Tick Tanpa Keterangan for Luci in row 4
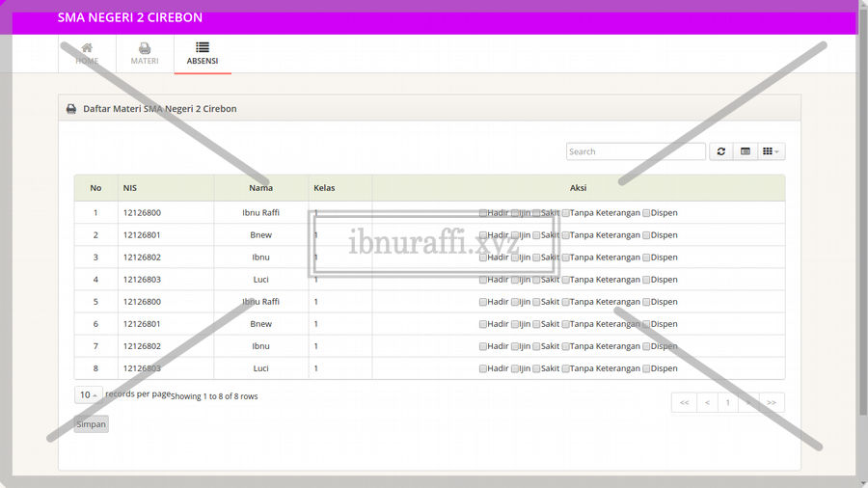 point(566,280)
